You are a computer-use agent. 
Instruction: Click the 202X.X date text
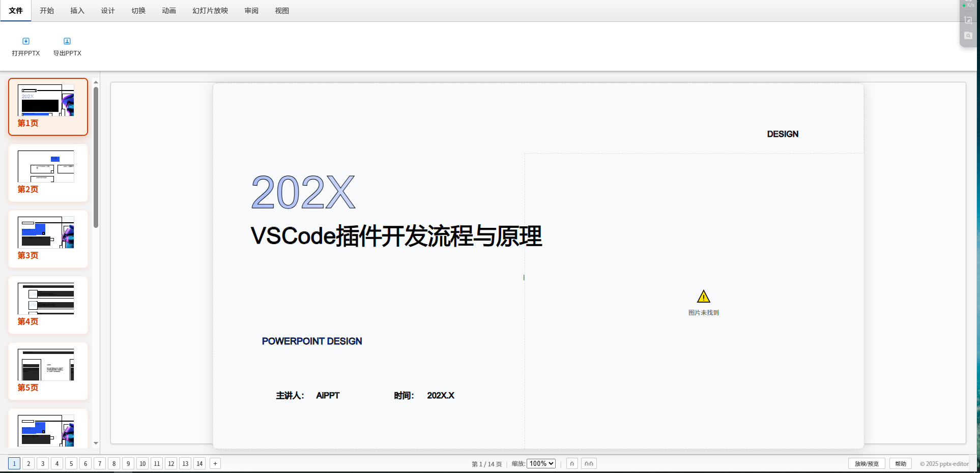441,396
